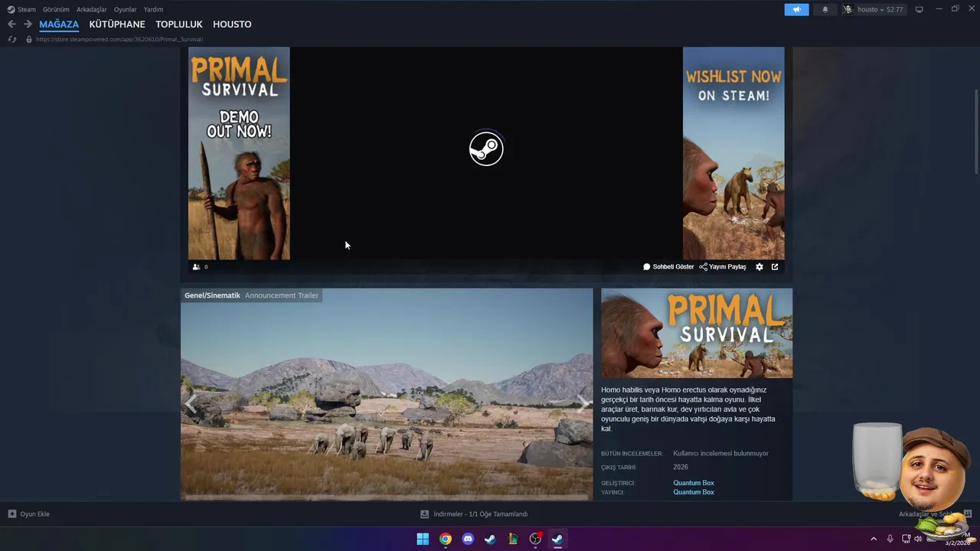Click Yayını Paylaş to share broadcast

[x=723, y=267]
